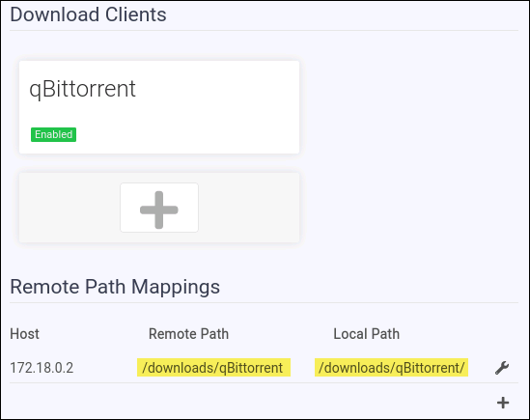Edit the 172.18.0.2 path mapping with the wrench icon
The width and height of the screenshot is (530, 420).
tap(502, 368)
